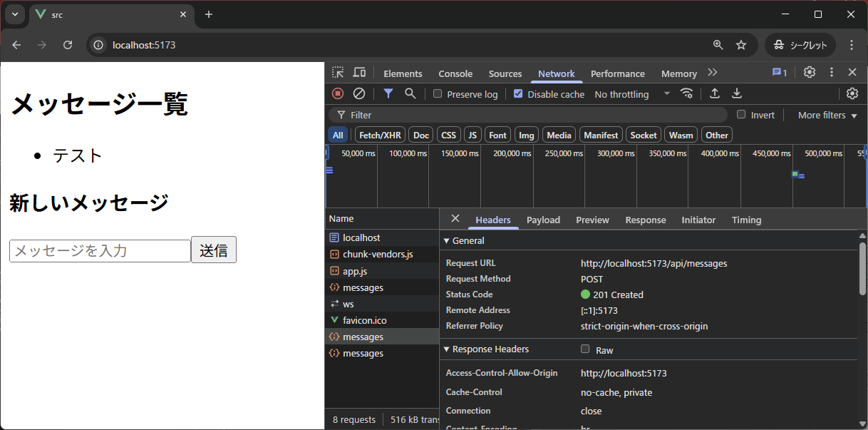This screenshot has width=868, height=430.
Task: Open the Performance tab
Action: pos(618,73)
